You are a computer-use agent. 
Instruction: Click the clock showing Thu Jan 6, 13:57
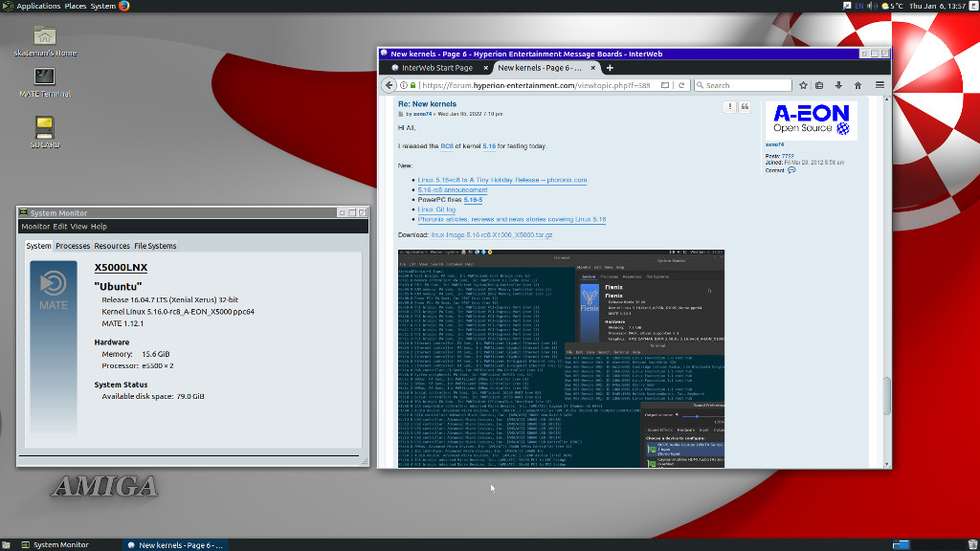coord(938,6)
